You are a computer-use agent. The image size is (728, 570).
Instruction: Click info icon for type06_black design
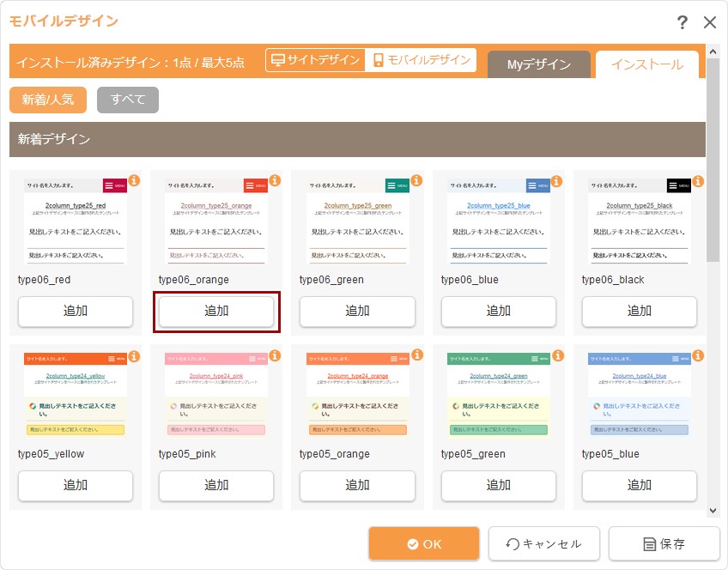pyautogui.click(x=698, y=181)
